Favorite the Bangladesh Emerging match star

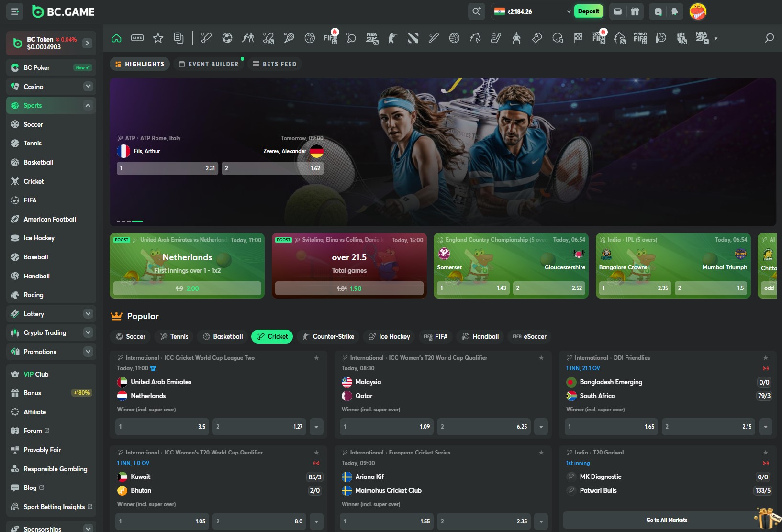(x=766, y=358)
